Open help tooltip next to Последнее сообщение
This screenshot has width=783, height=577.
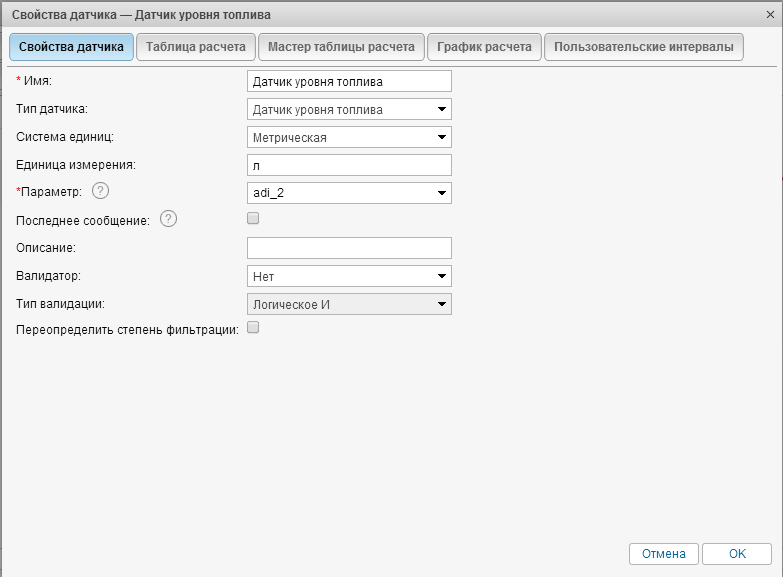click(168, 219)
